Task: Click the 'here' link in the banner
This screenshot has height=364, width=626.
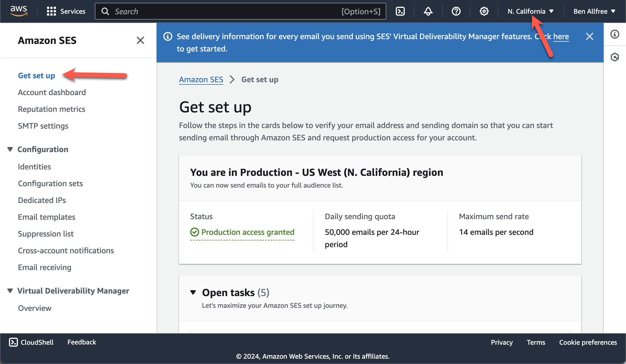Action: point(561,36)
